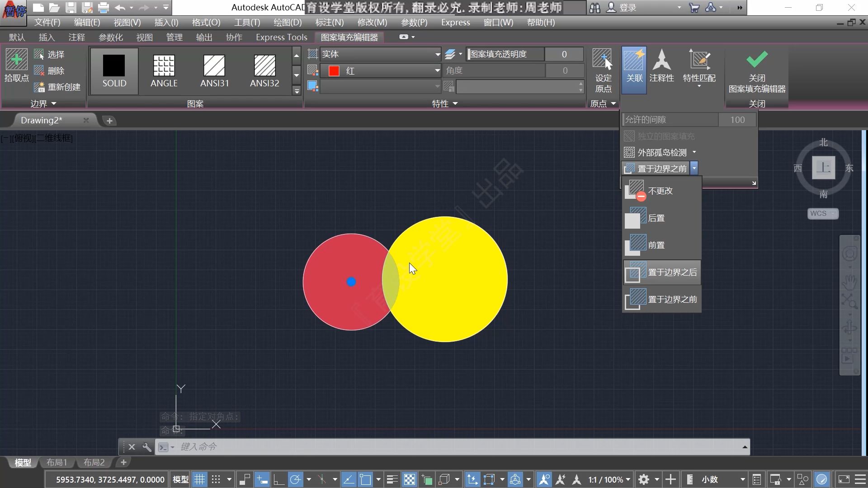Image resolution: width=868 pixels, height=488 pixels.
Task: Toggle ortho mode in status bar
Action: [278, 479]
